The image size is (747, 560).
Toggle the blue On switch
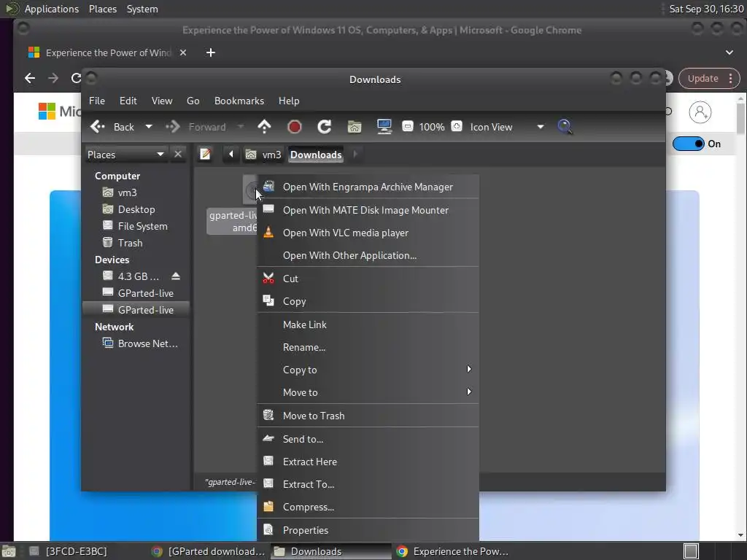tap(689, 144)
